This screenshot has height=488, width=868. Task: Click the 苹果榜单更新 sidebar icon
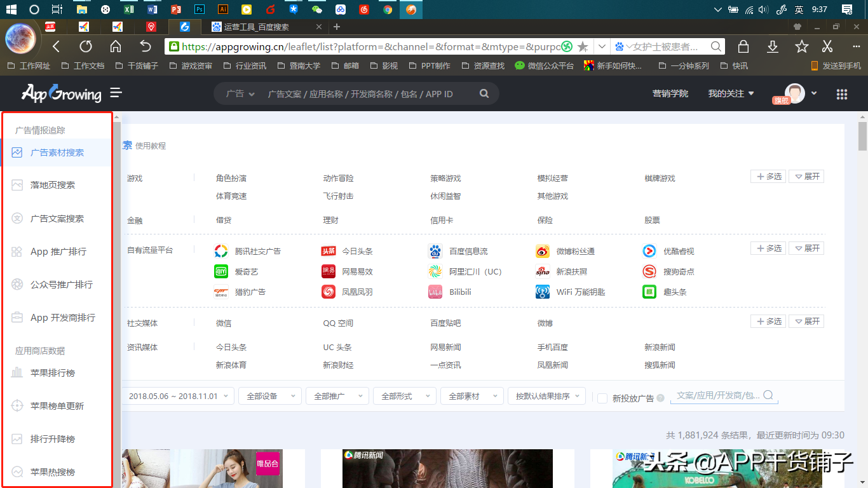pos(17,406)
